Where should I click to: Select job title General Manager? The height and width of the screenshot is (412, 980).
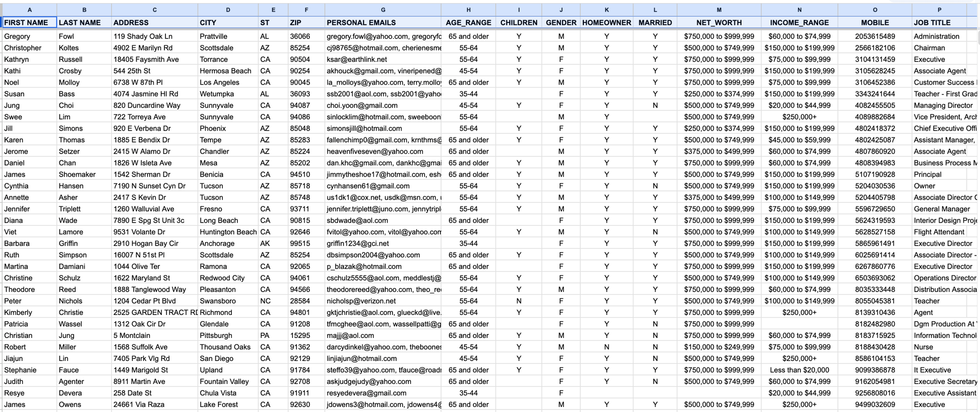[x=939, y=209]
